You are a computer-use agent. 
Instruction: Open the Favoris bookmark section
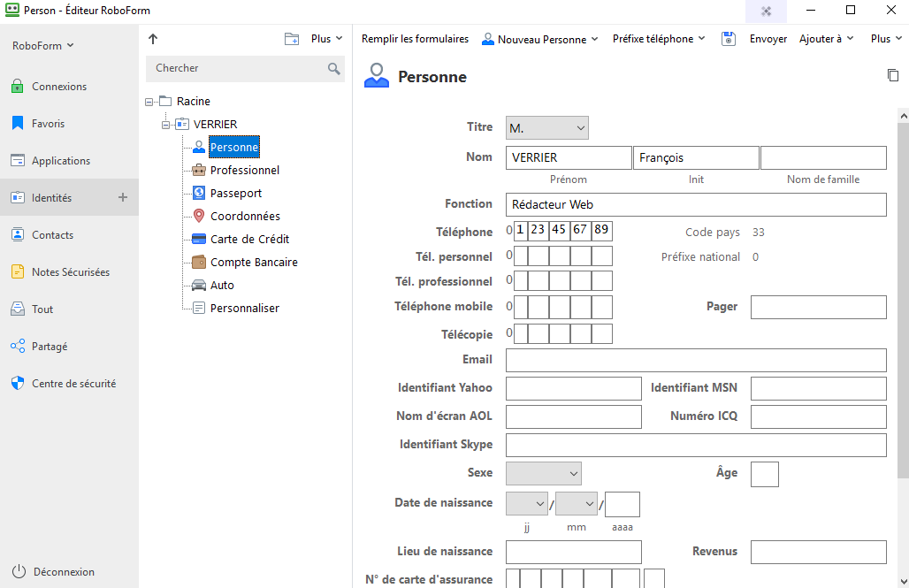[x=38, y=124]
